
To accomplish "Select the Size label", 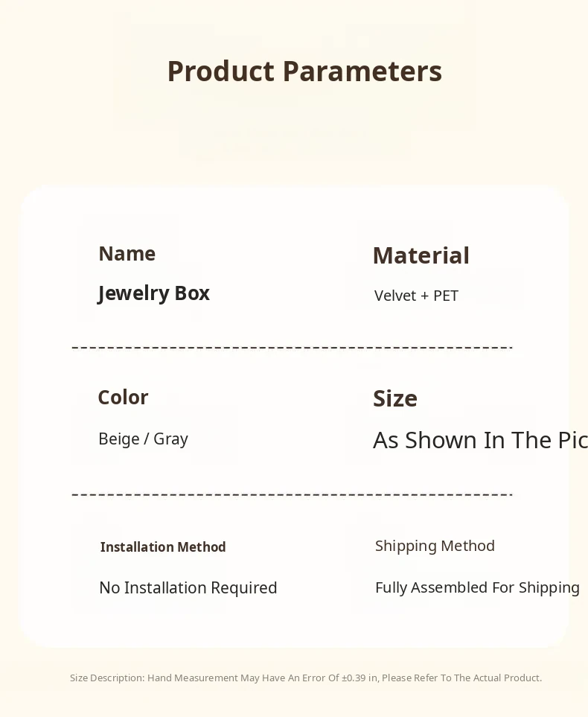I will 394,399.
